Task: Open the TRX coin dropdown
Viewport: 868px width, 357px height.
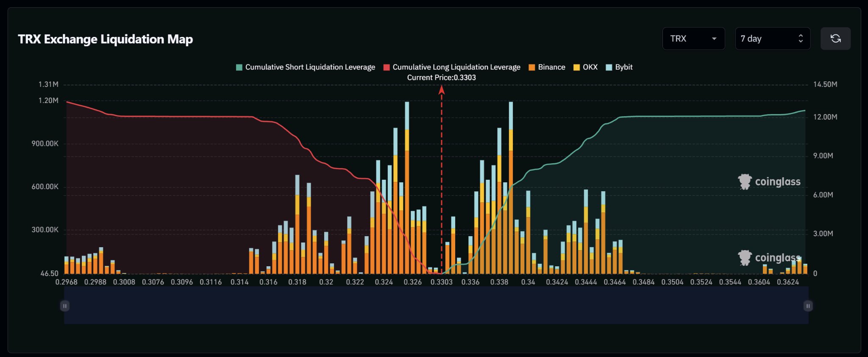Action: click(693, 39)
